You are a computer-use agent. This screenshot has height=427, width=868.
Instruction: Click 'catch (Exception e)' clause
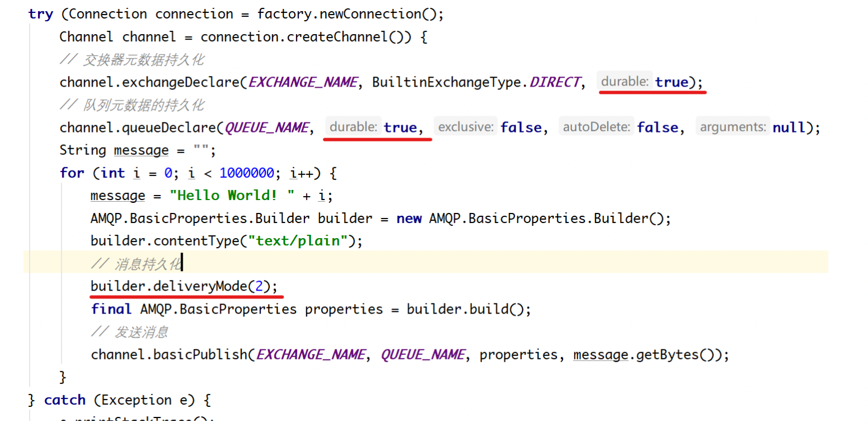click(121, 400)
